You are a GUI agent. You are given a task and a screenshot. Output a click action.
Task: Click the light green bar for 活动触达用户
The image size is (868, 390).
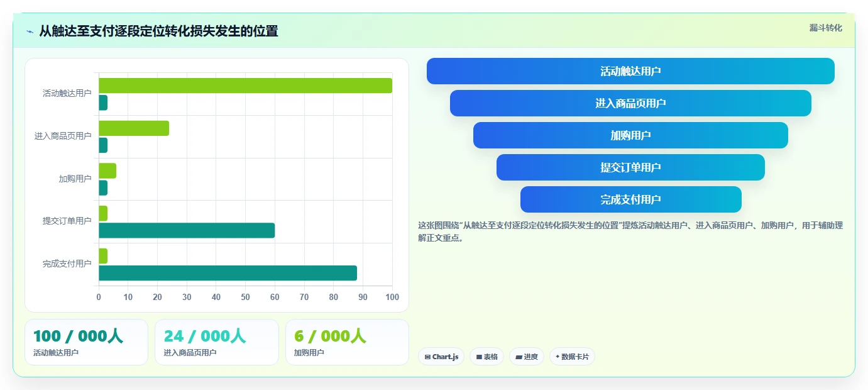tap(245, 86)
